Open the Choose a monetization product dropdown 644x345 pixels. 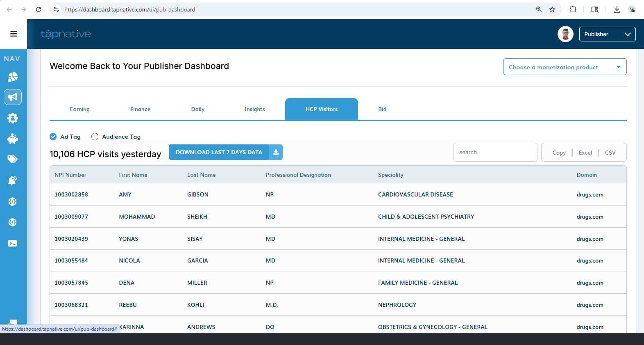(565, 67)
